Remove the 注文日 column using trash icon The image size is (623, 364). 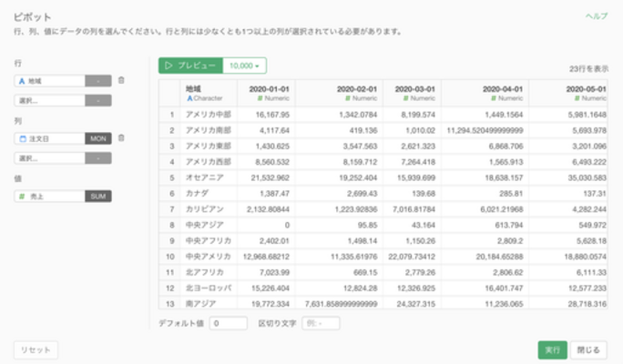point(121,138)
